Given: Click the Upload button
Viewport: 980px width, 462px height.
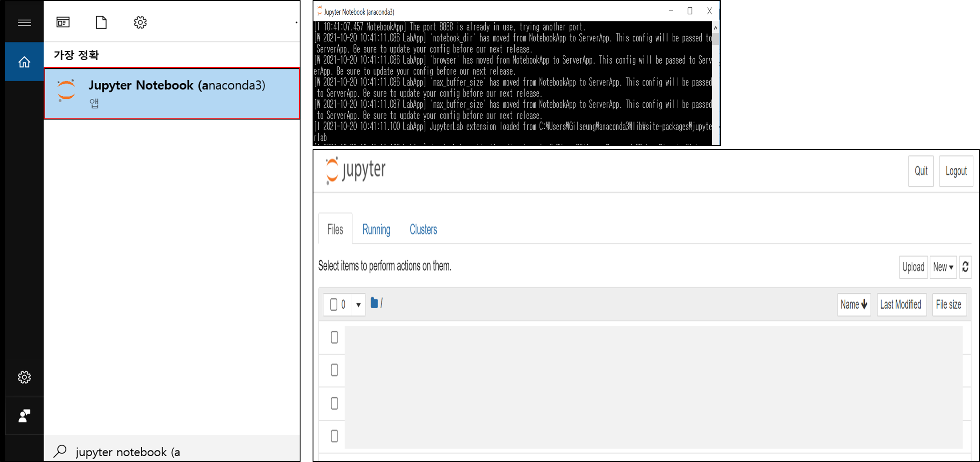Looking at the screenshot, I should (x=913, y=267).
